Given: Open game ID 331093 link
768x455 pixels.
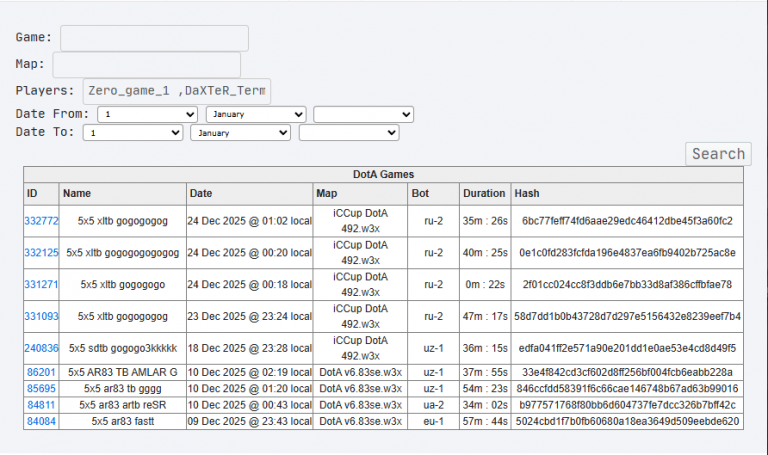Looking at the screenshot, I should pos(41,316).
